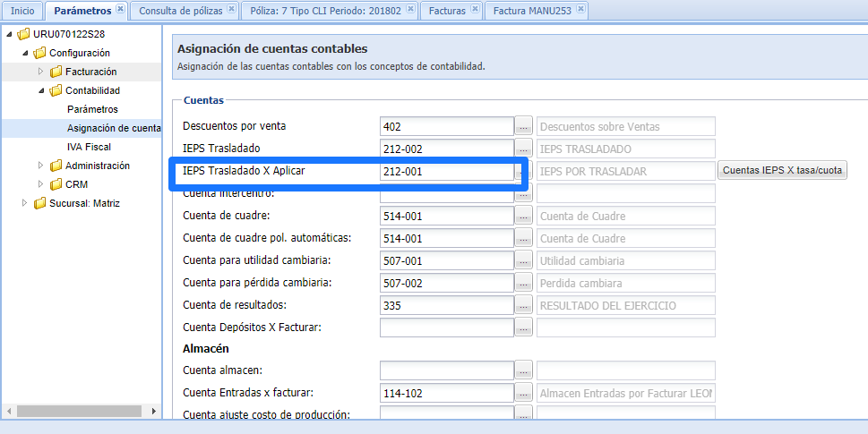
Task: Select Parámetros under Contabilidad
Action: click(x=92, y=109)
